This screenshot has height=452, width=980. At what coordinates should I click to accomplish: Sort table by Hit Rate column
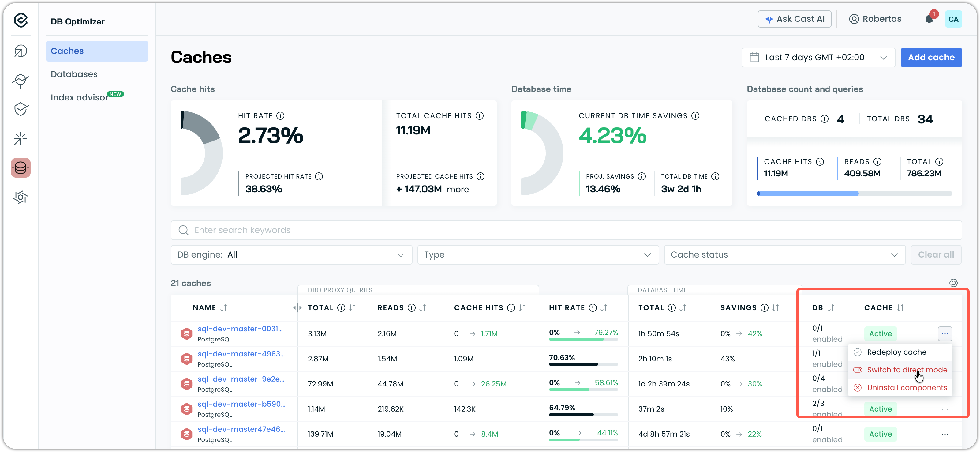(604, 308)
